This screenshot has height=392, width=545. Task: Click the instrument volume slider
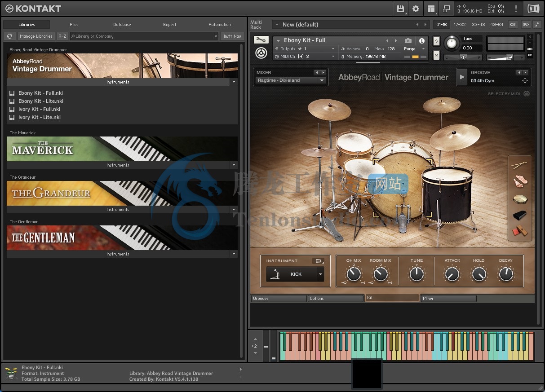505,57
